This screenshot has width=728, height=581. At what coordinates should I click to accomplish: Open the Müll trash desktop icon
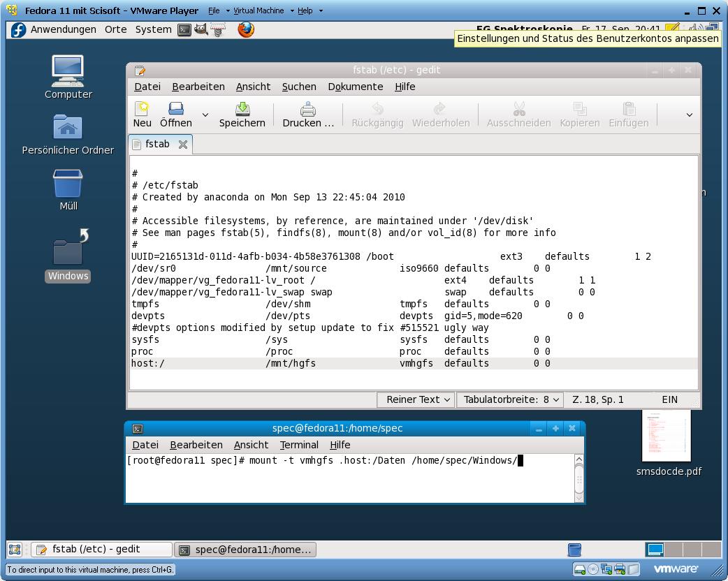pyautogui.click(x=68, y=185)
